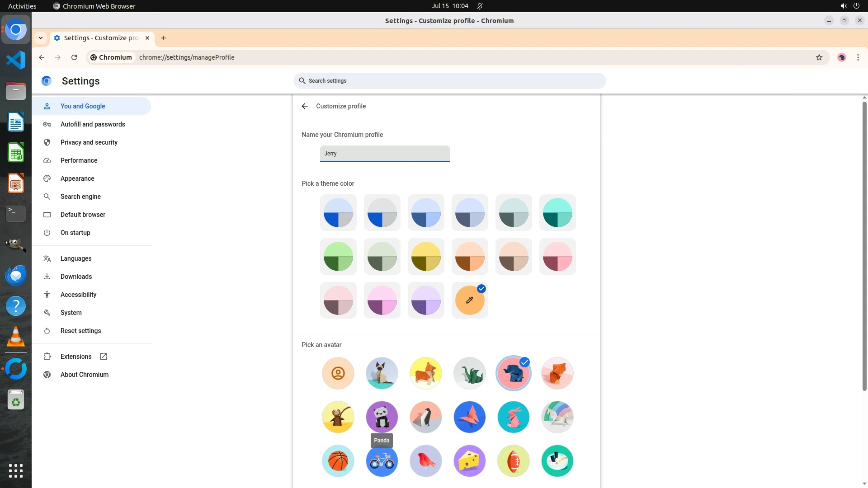The height and width of the screenshot is (488, 868).
Task: Click back arrow beside Customize profile
Action: point(305,106)
